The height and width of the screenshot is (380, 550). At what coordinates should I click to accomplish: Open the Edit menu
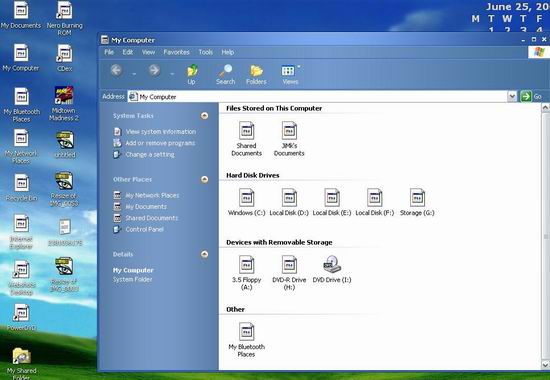tap(128, 52)
